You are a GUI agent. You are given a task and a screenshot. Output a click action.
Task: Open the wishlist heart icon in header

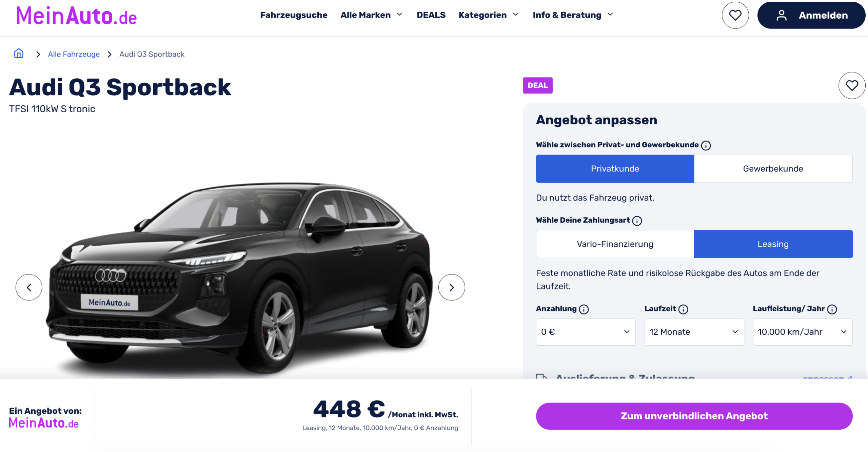[x=735, y=15]
